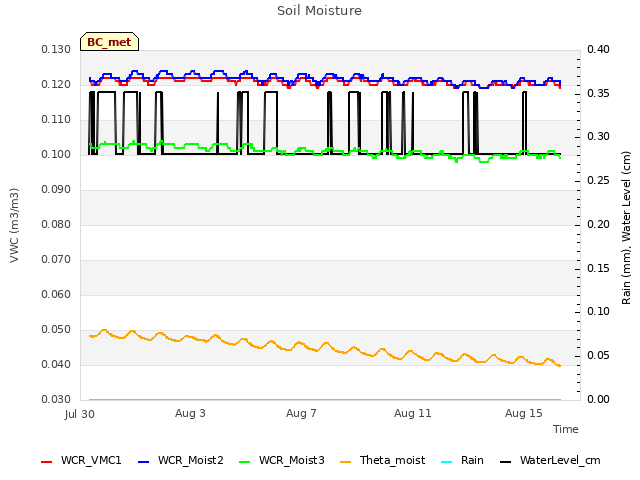Click the Jul 30 date tick label

80,414
